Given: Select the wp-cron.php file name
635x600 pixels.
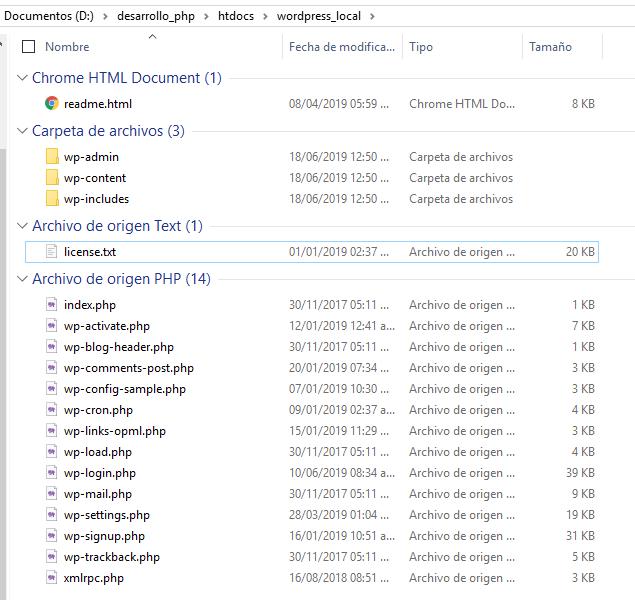Looking at the screenshot, I should point(98,410).
